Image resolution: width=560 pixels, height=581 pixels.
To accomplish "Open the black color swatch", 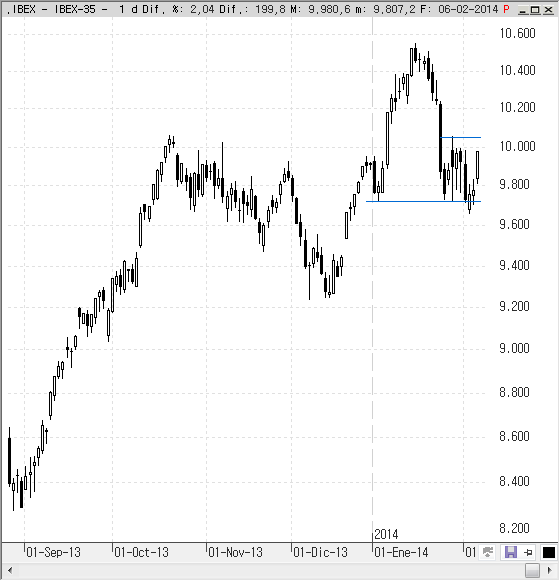I will (x=549, y=552).
